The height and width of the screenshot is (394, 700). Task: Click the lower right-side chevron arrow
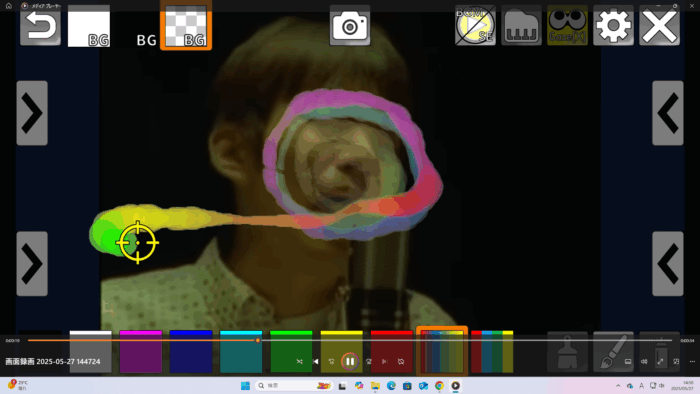point(668,264)
